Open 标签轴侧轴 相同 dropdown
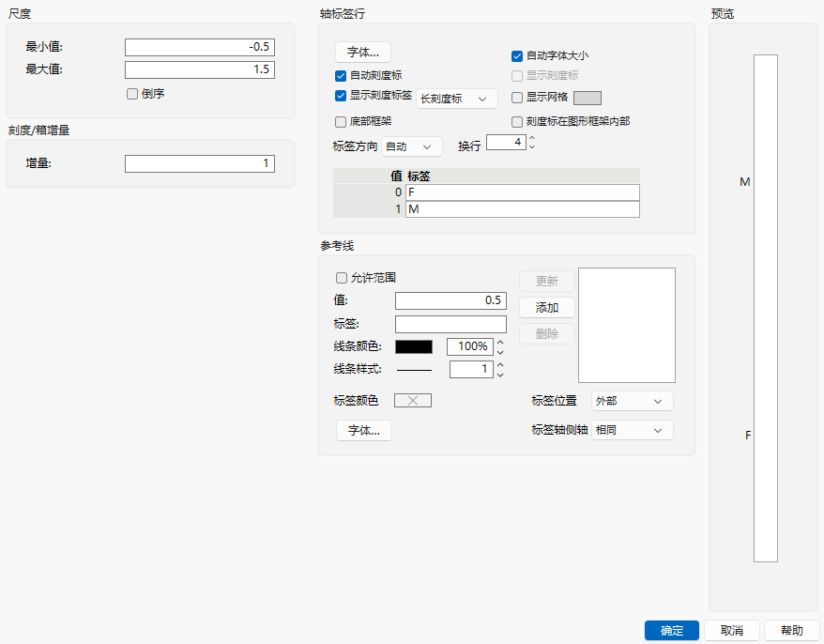The image size is (824, 644). [633, 430]
